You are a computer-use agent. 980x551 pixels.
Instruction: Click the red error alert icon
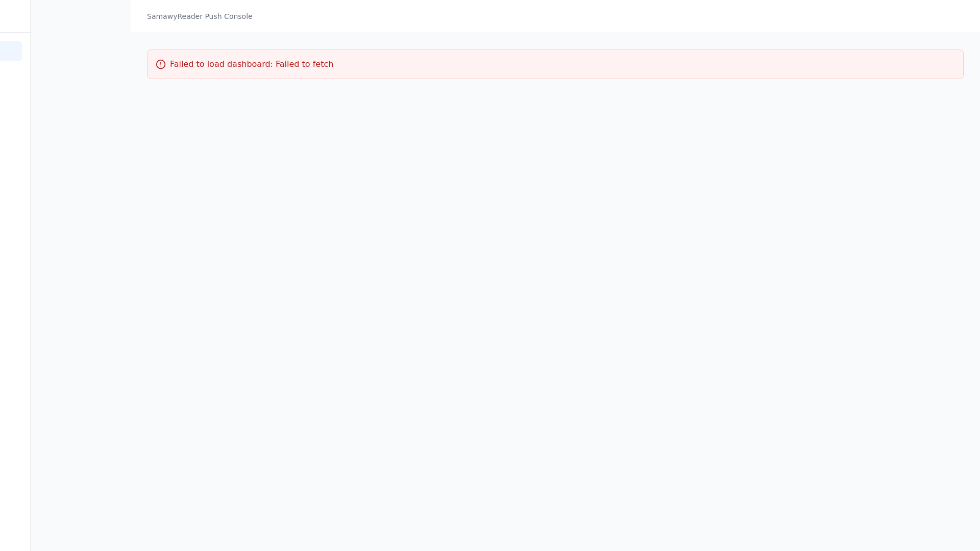(161, 64)
